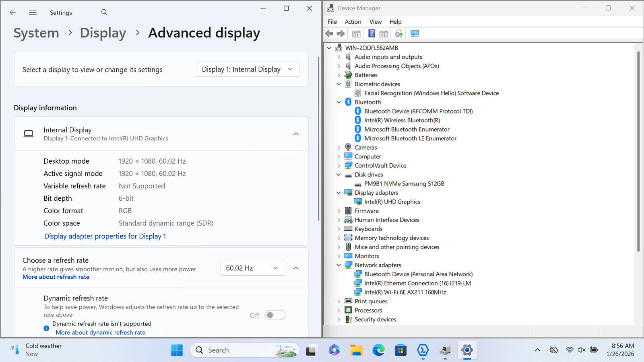644x362 pixels.
Task: Click the More about refresh rate link
Action: [x=56, y=277]
